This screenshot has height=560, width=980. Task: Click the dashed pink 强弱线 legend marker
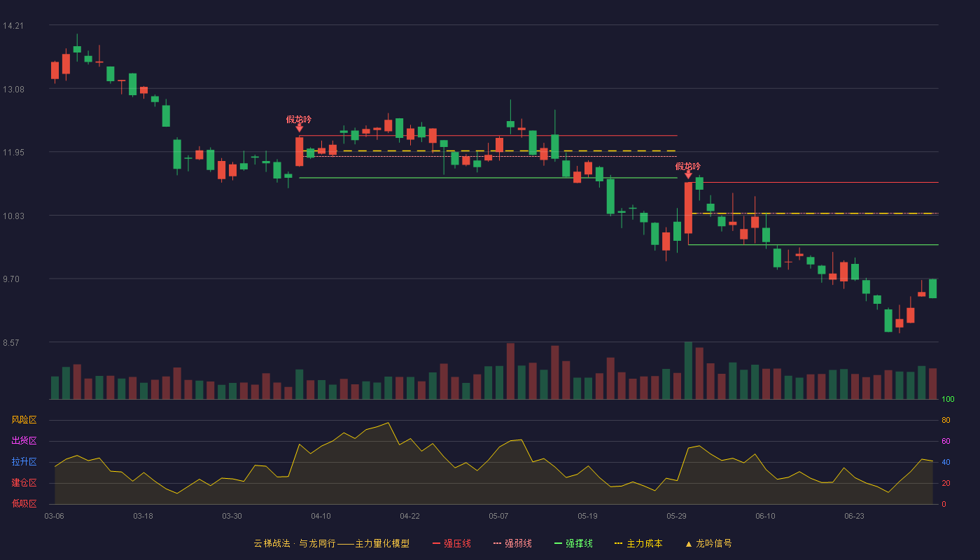[497, 543]
